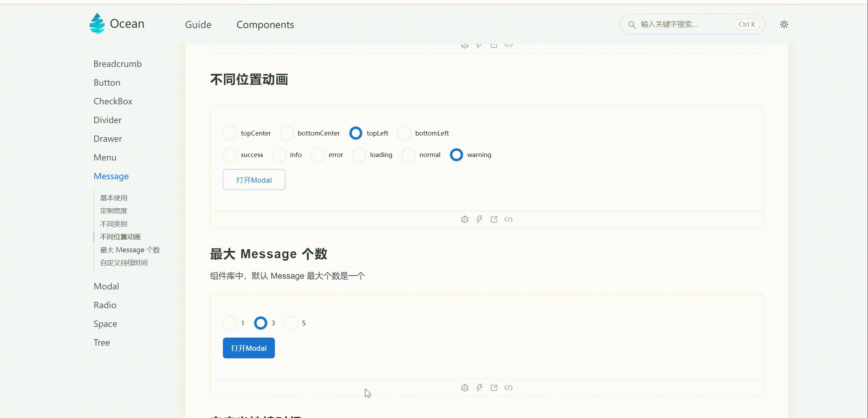The width and height of the screenshot is (868, 418).
Task: Click the blue 打开Modal button
Action: point(249,348)
